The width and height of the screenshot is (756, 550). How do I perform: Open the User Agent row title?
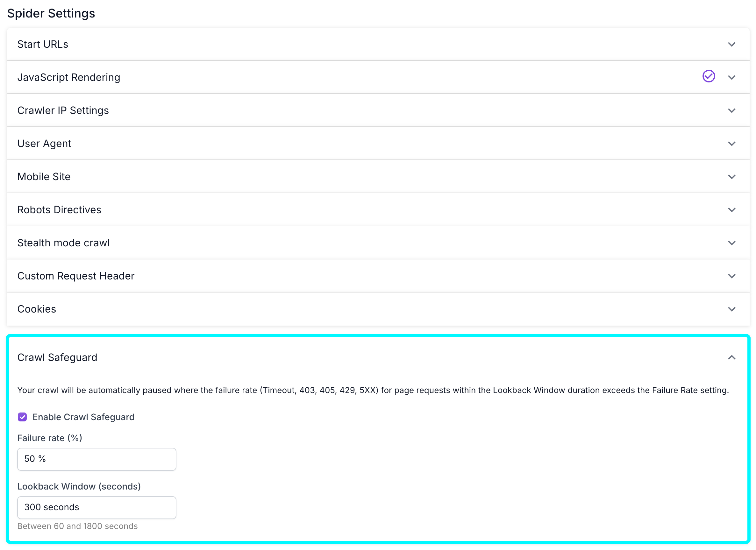click(x=44, y=144)
